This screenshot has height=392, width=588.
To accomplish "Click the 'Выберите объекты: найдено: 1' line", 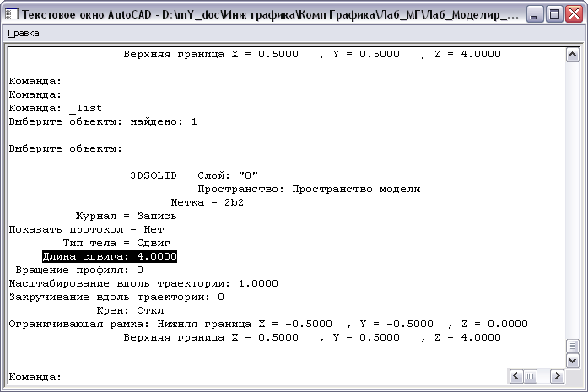I will [103, 121].
